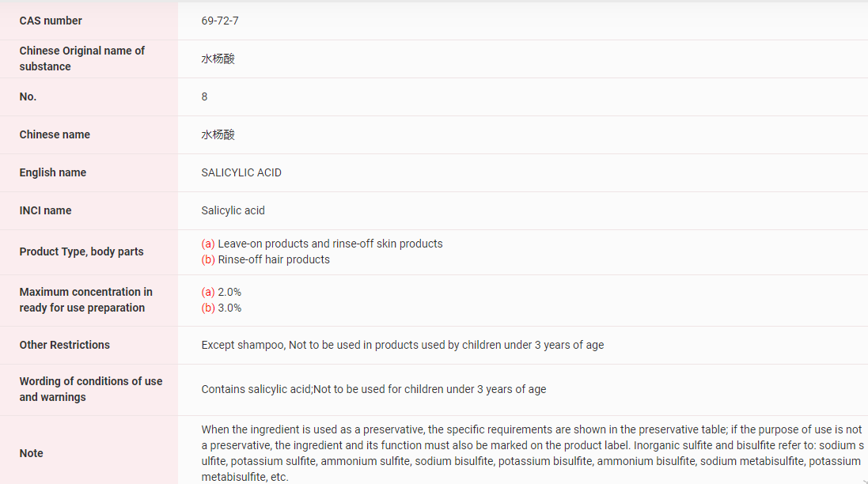Click the Other Restrictions text about shampoo
Screen dimensions: 868x484
coord(403,345)
